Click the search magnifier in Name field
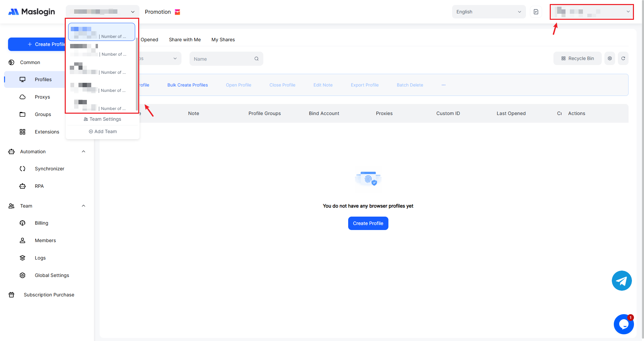This screenshot has height=341, width=644. pos(256,59)
